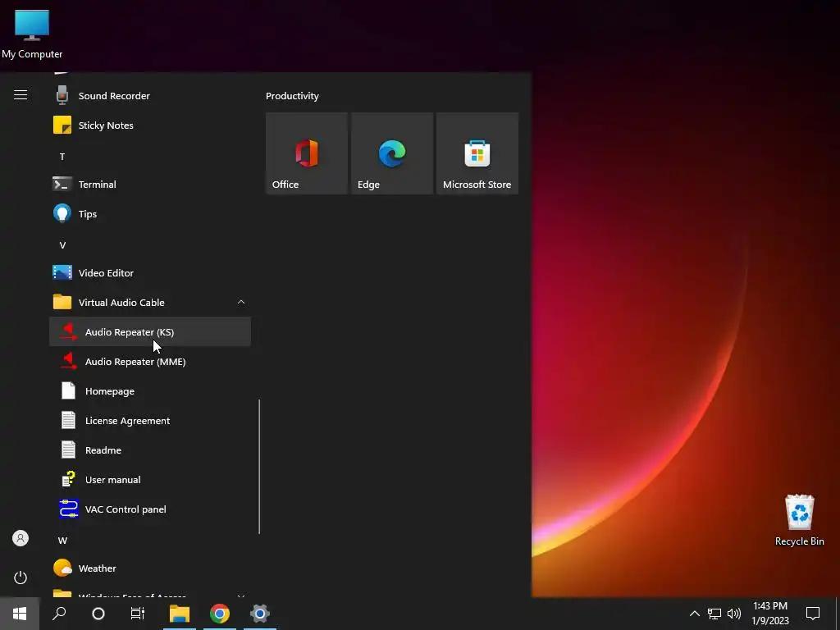Switch to Google Chrome on taskbar
Viewport: 840px width, 630px height.
[x=220, y=614]
